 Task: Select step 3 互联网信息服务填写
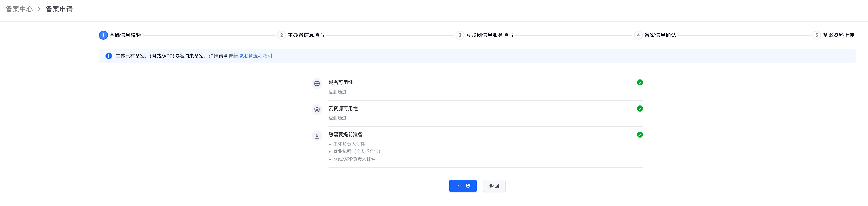(x=489, y=35)
